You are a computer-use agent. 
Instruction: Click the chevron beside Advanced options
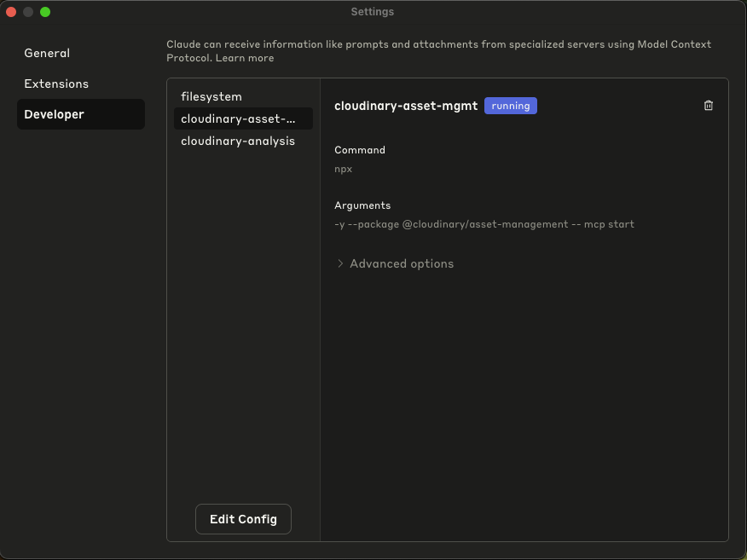(340, 263)
